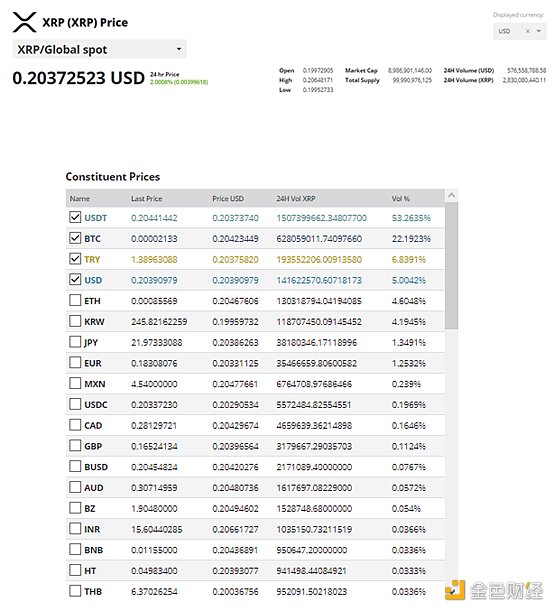
Task: Uncheck the USDT constituent checkbox
Action: tap(75, 217)
